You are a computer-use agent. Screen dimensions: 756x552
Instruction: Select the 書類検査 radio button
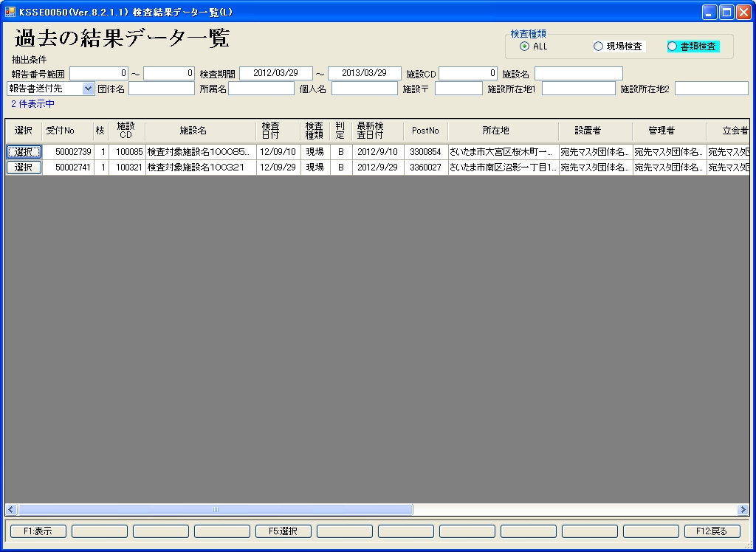pos(672,46)
